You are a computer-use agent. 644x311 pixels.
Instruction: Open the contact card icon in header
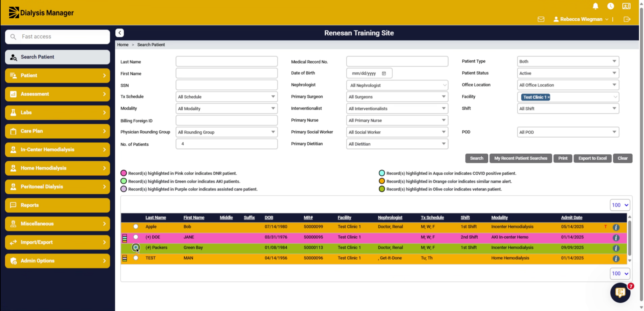point(626,6)
